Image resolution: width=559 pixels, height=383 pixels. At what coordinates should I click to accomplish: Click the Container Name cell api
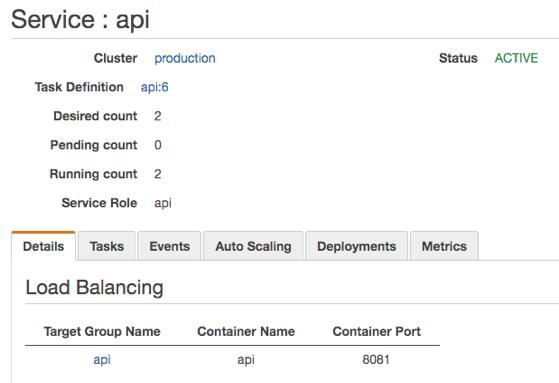tap(246, 359)
